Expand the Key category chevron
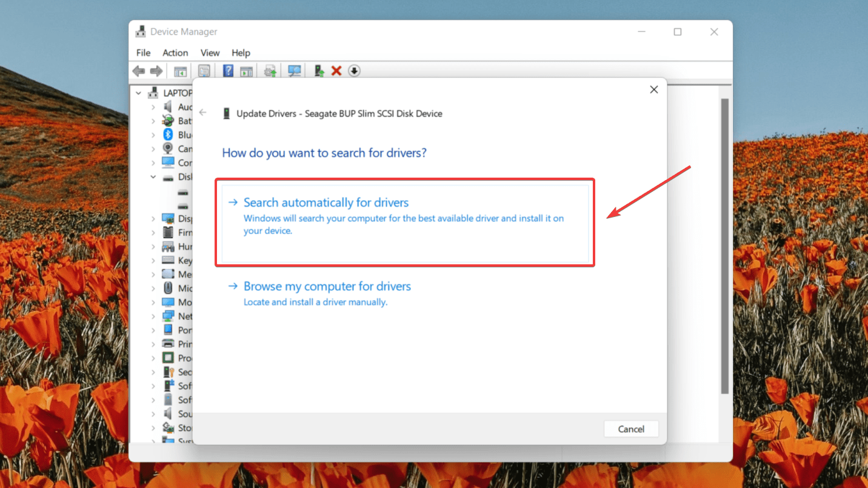This screenshot has width=868, height=488. tap(153, 260)
